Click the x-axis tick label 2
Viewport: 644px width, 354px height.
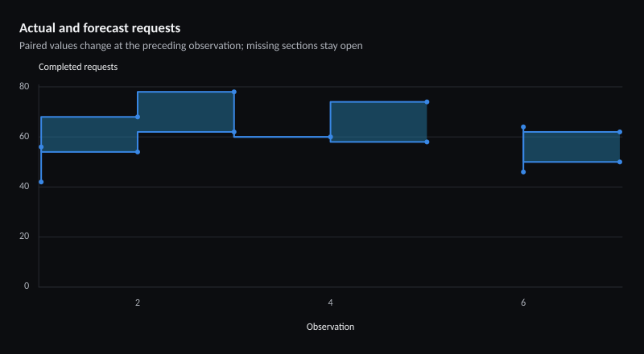pos(138,303)
